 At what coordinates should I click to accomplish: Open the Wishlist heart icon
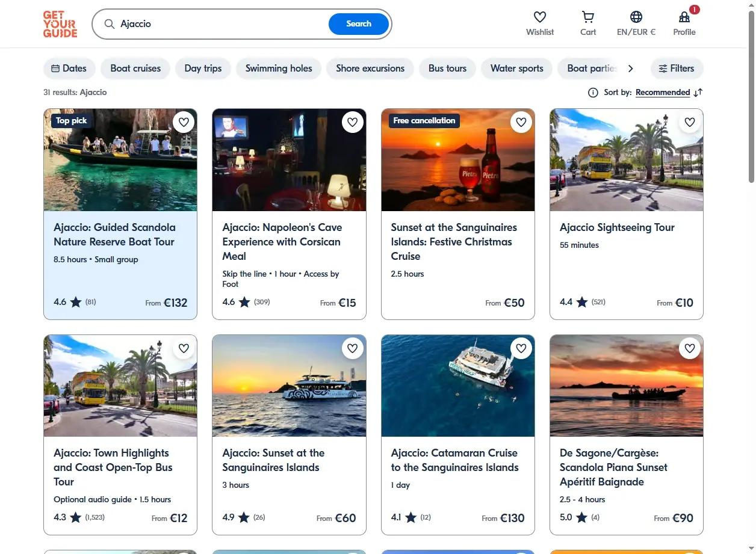[x=540, y=17]
